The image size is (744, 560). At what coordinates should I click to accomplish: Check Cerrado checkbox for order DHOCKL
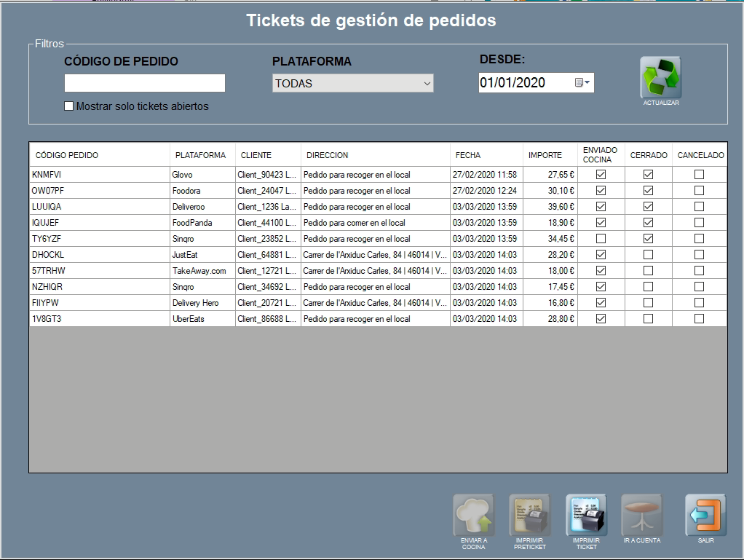click(648, 255)
